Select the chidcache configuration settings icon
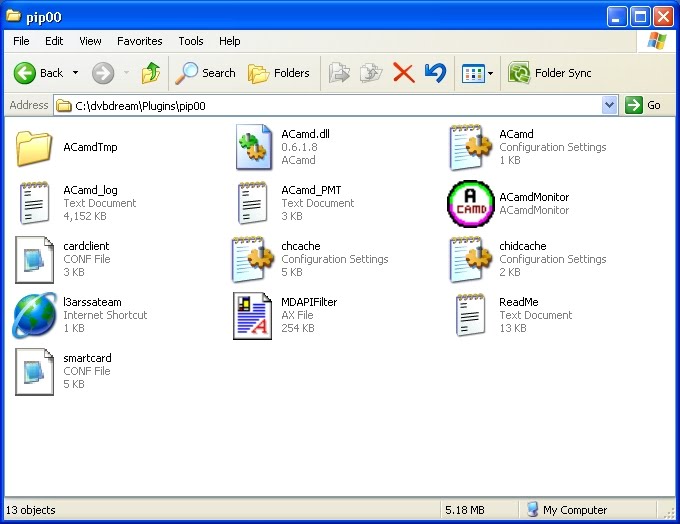The height and width of the screenshot is (524, 680). tap(470, 259)
